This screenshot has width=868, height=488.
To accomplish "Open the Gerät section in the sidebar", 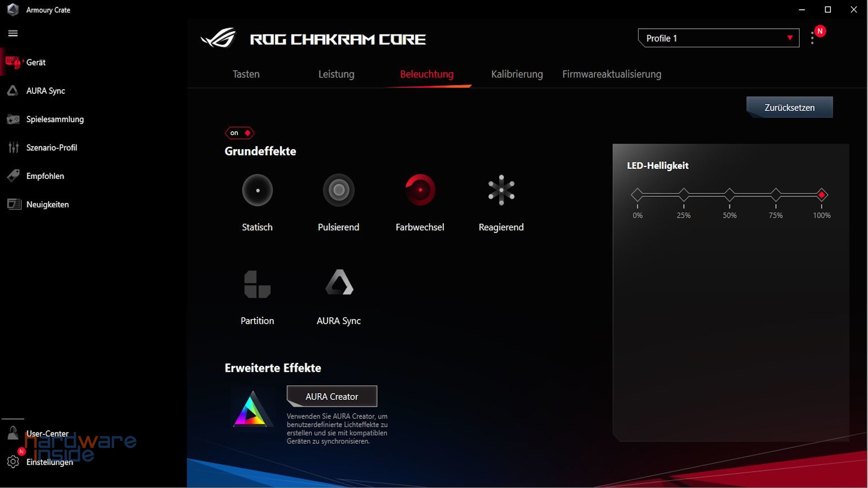I will coord(35,62).
